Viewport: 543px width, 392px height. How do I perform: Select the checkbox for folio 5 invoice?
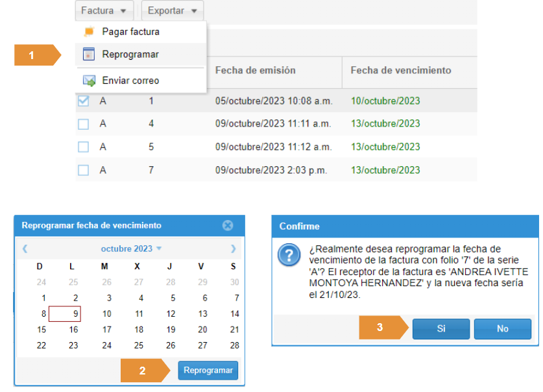(x=83, y=147)
